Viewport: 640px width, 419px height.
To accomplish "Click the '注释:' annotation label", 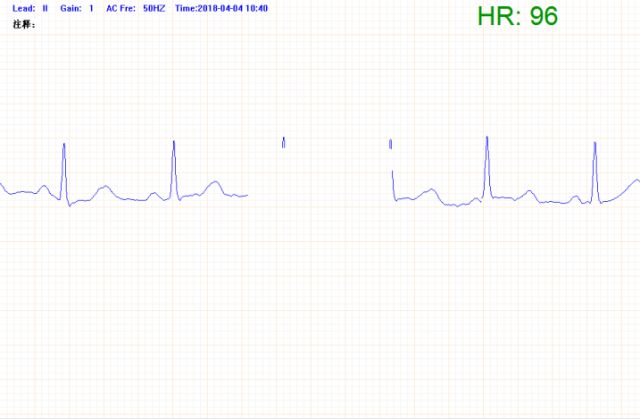I will tap(24, 24).
